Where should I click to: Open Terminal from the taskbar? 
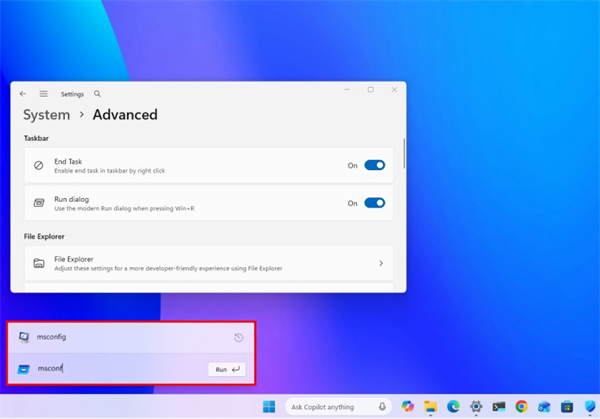[499, 406]
